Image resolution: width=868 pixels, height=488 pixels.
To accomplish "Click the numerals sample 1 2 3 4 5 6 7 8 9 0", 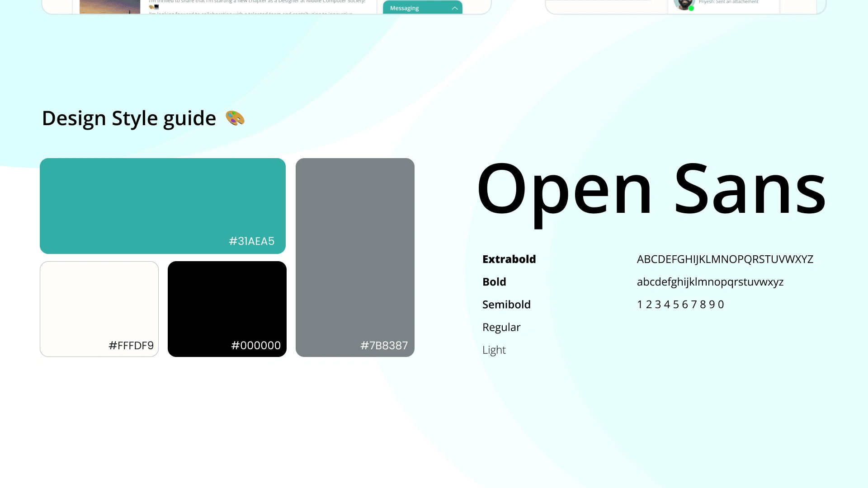I will (680, 305).
